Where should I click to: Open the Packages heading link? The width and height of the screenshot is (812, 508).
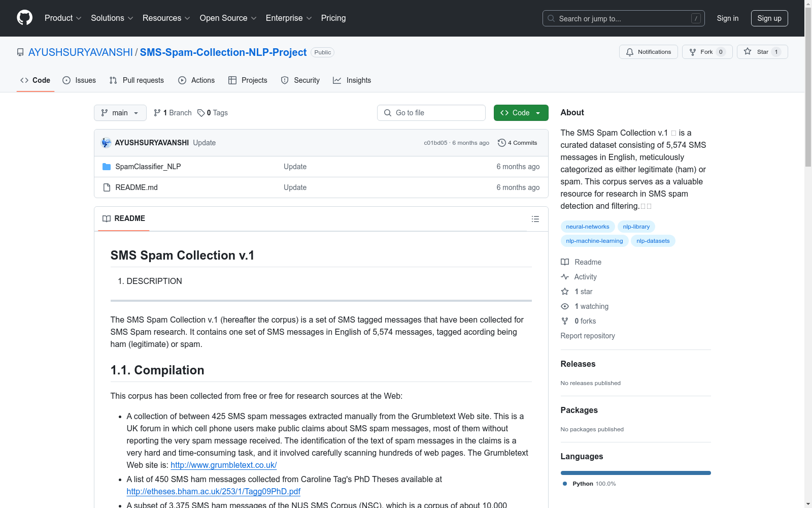pos(579,410)
